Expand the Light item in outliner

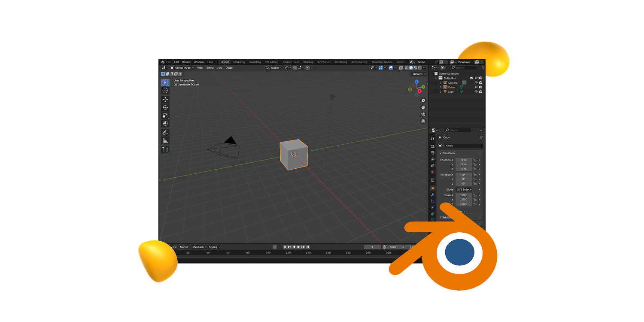[440, 91]
